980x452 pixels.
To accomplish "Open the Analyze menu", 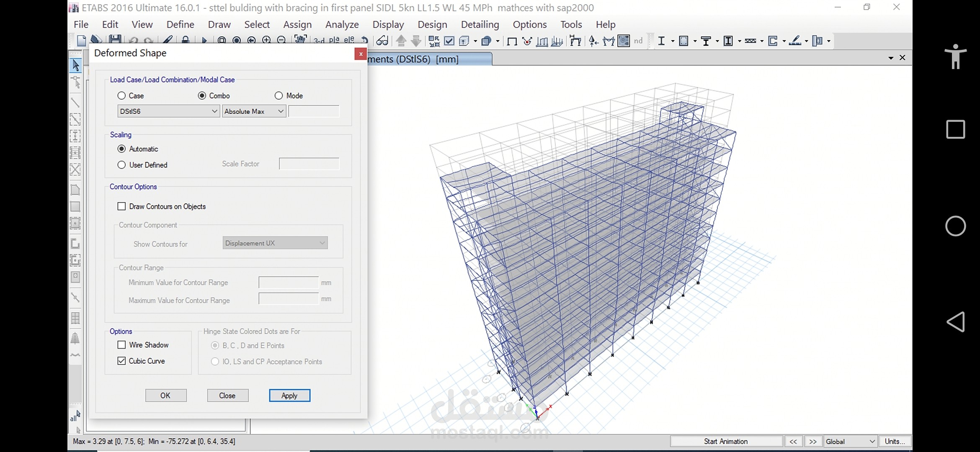I will point(342,24).
